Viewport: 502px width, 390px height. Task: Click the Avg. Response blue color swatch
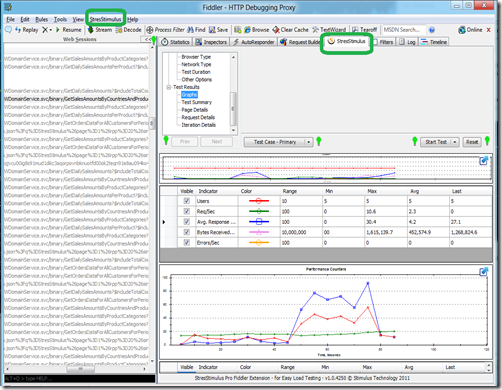tap(259, 222)
